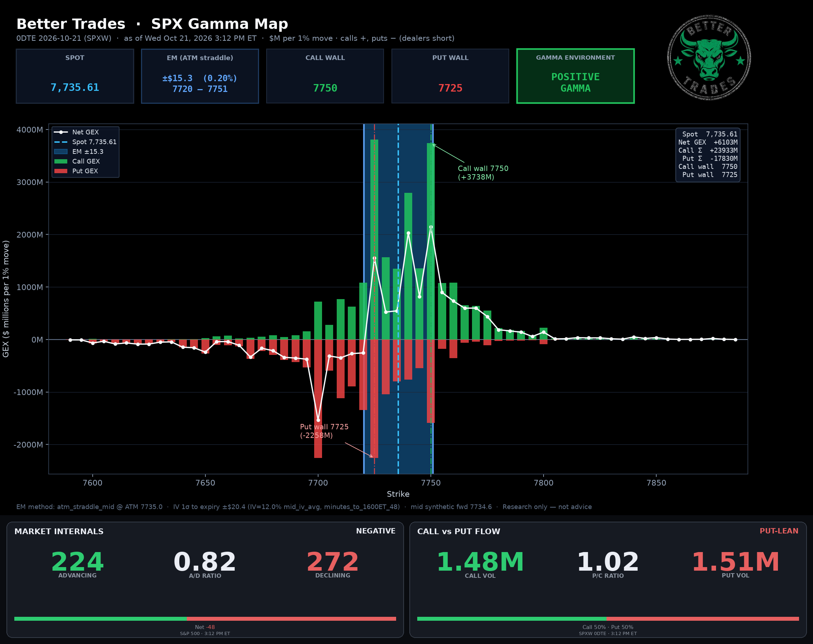Click the Net -48 label
Screen dimensions: 813x644
pyautogui.click(x=205, y=627)
